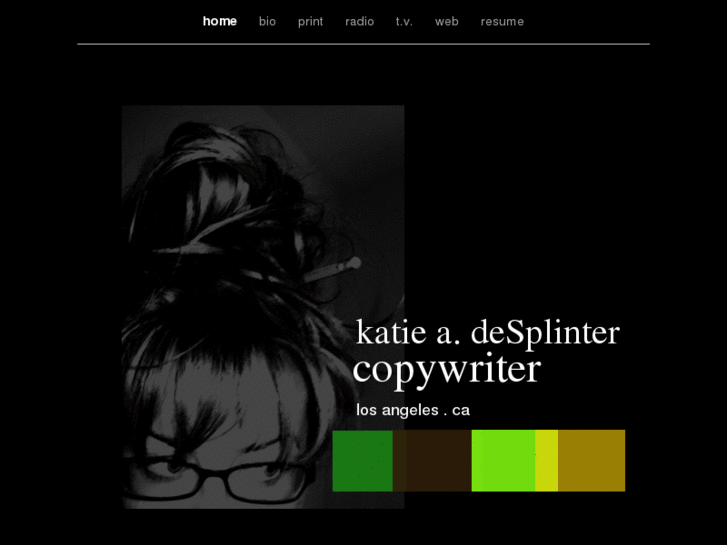Open the print portfolio section
The width and height of the screenshot is (727, 545).
pos(310,21)
